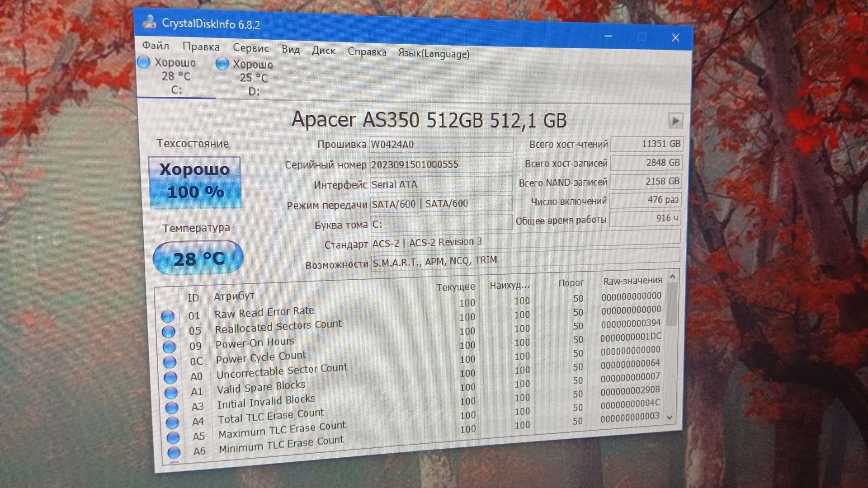Open the Справка menu

(x=367, y=52)
